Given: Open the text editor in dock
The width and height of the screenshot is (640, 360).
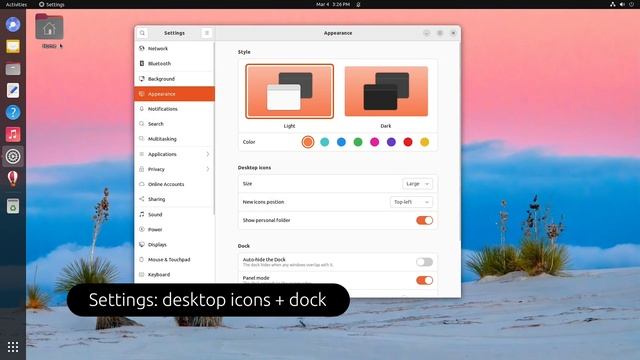Looking at the screenshot, I should [x=13, y=90].
